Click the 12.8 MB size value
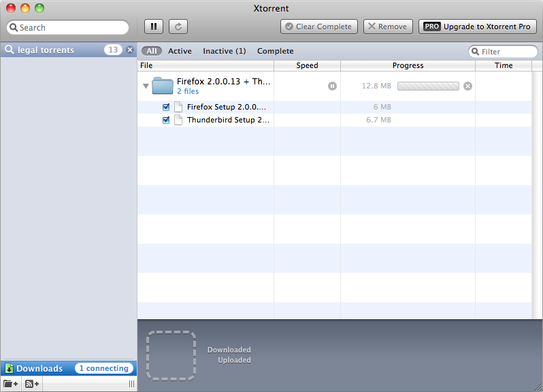Viewport: 543px width, 392px height. coord(376,86)
